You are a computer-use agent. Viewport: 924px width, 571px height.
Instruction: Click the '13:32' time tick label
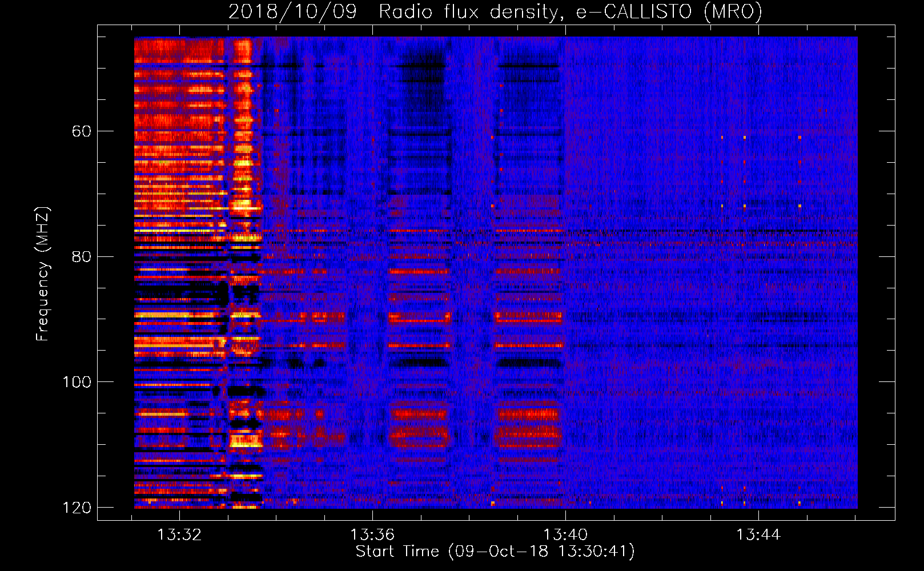(179, 535)
